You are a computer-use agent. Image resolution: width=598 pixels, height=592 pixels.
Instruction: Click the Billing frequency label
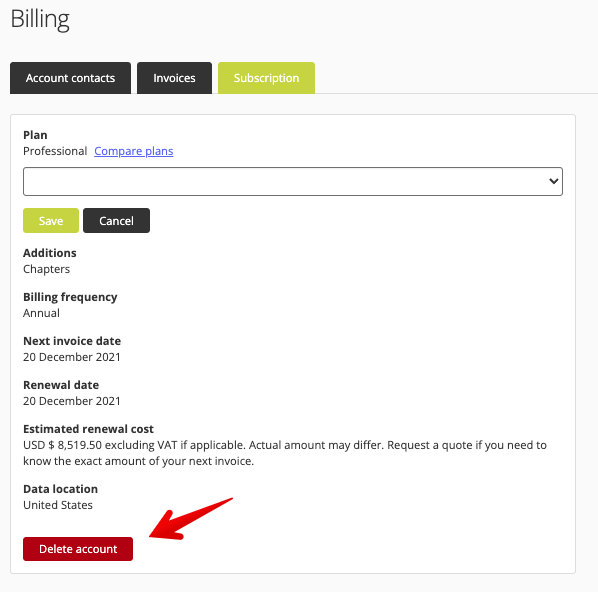pyautogui.click(x=70, y=297)
